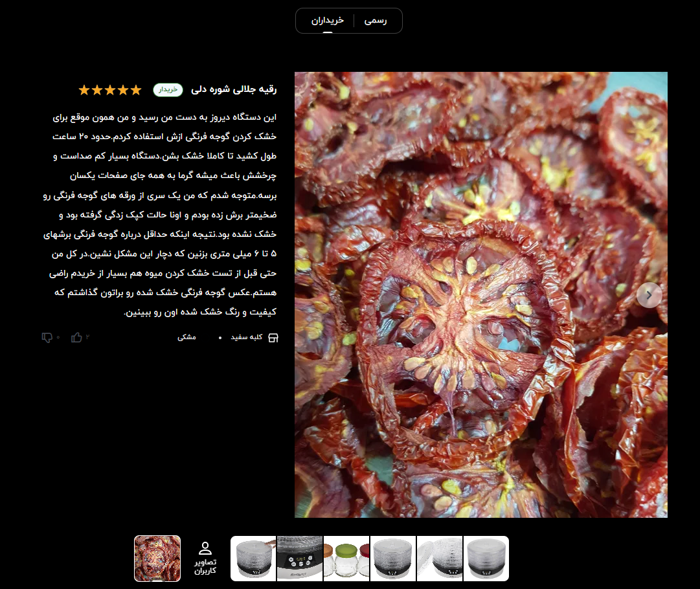
Task: Open the dried tomato user photo thumbnail
Action: 157,559
